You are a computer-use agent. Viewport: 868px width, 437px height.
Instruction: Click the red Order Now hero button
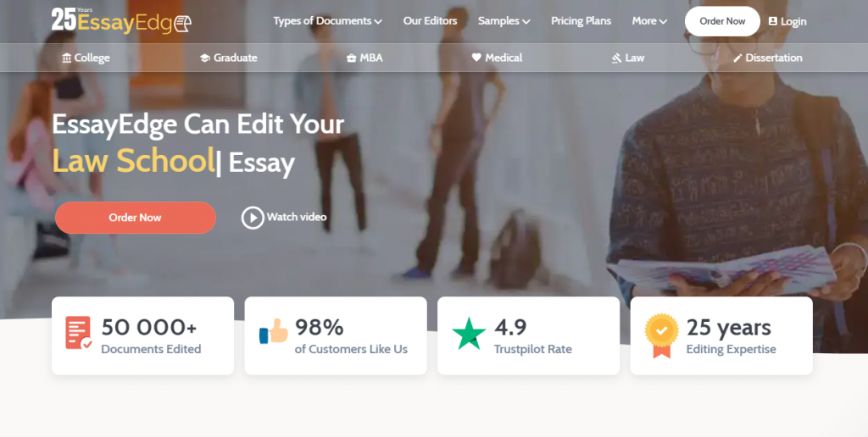pos(135,218)
